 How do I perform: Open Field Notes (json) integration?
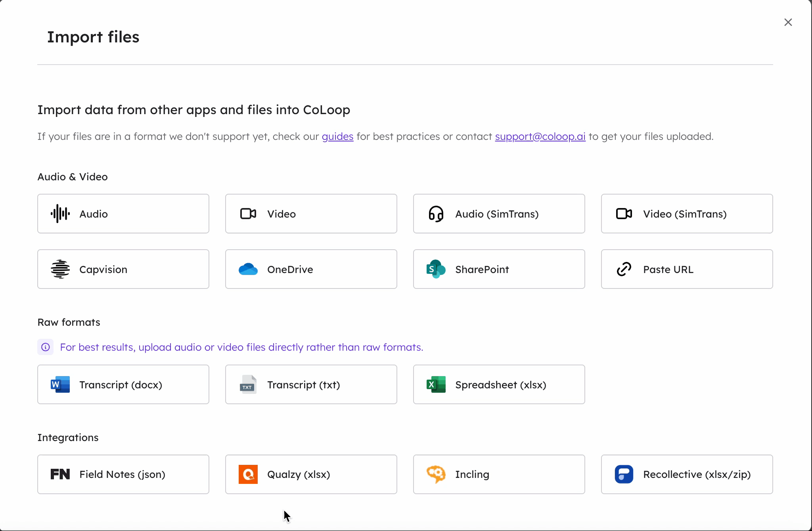(123, 474)
